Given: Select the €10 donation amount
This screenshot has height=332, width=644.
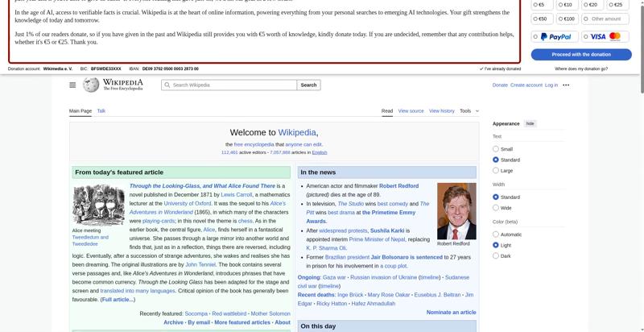Looking at the screenshot, I should point(568,5).
